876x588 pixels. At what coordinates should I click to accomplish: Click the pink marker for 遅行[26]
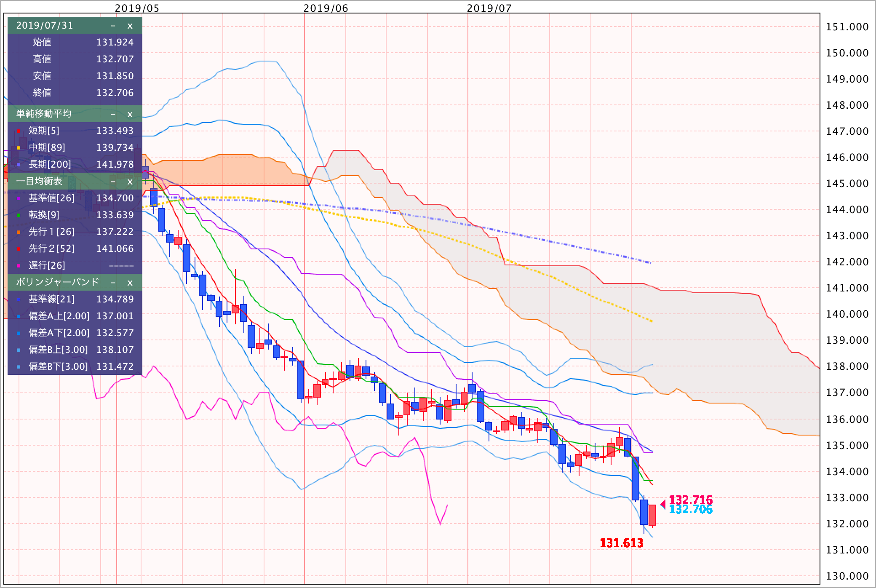19,266
